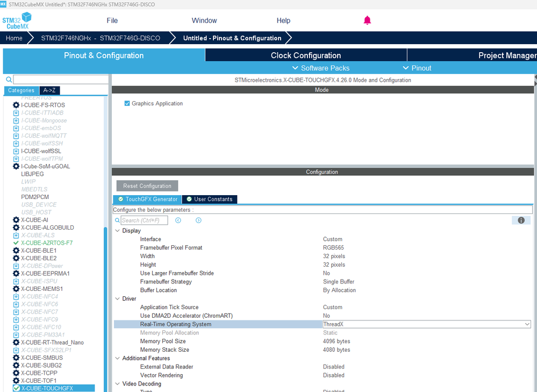Click gear icon next to X-CUBE-BLE2
The width and height of the screenshot is (537, 392).
[x=16, y=258]
